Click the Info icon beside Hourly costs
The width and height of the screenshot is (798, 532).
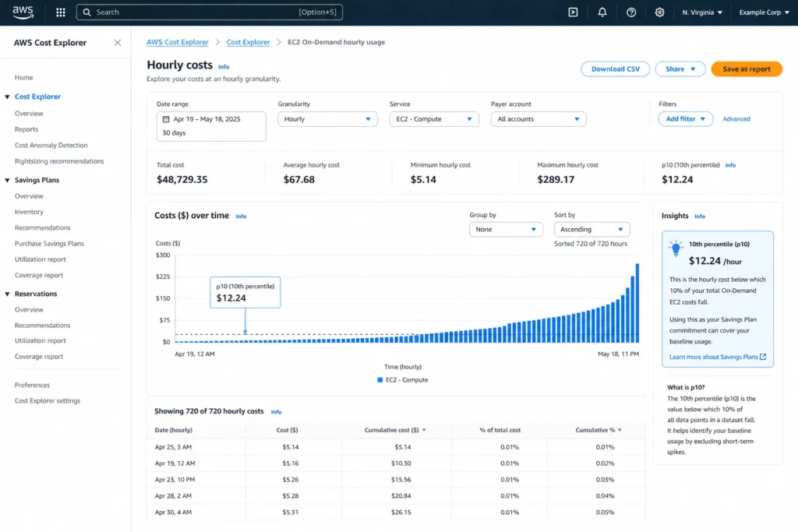pos(224,65)
